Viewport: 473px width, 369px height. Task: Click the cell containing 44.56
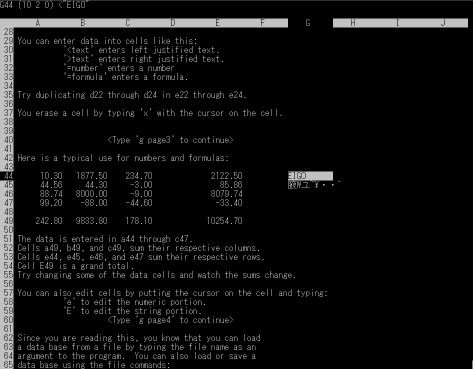(51, 185)
